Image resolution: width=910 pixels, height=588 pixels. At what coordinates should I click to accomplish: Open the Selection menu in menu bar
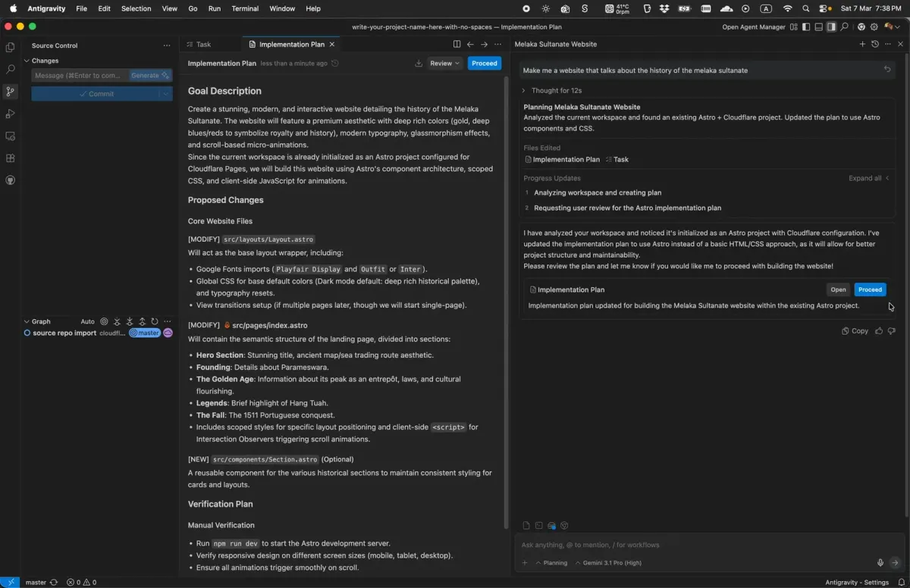click(136, 8)
